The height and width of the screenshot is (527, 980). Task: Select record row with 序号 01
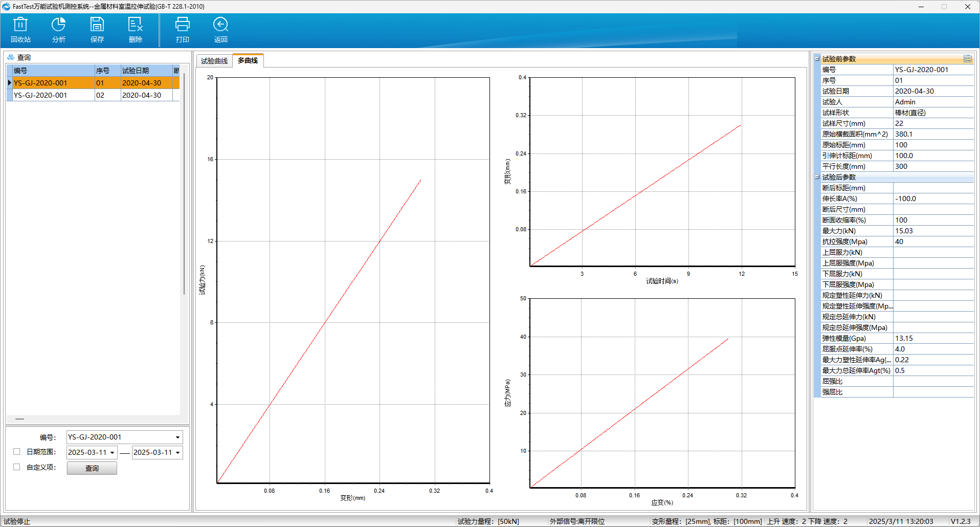click(x=93, y=83)
